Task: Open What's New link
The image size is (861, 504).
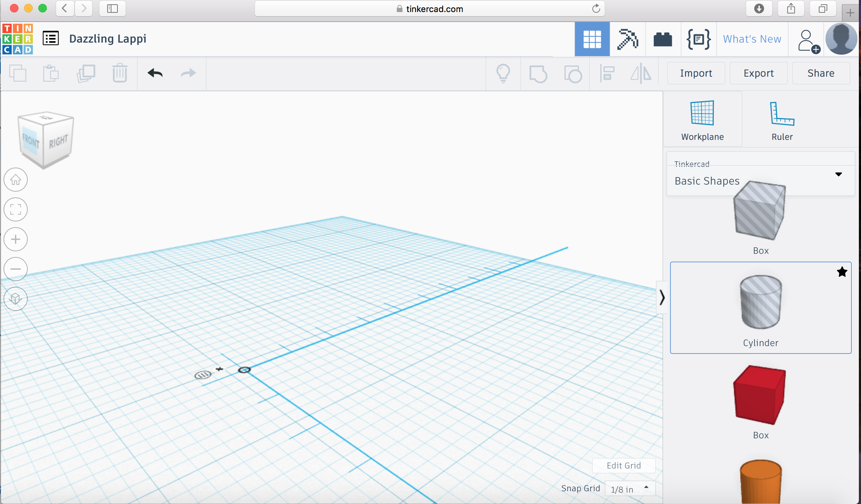Action: (x=752, y=39)
